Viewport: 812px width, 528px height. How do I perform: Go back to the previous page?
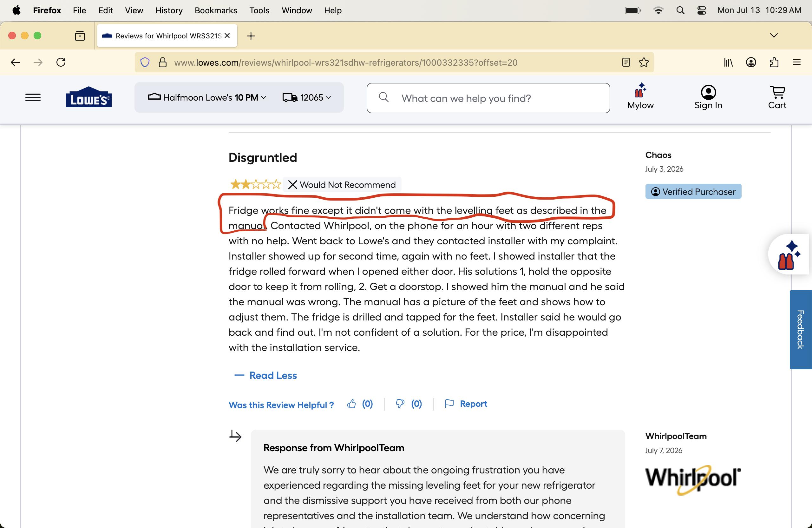15,63
